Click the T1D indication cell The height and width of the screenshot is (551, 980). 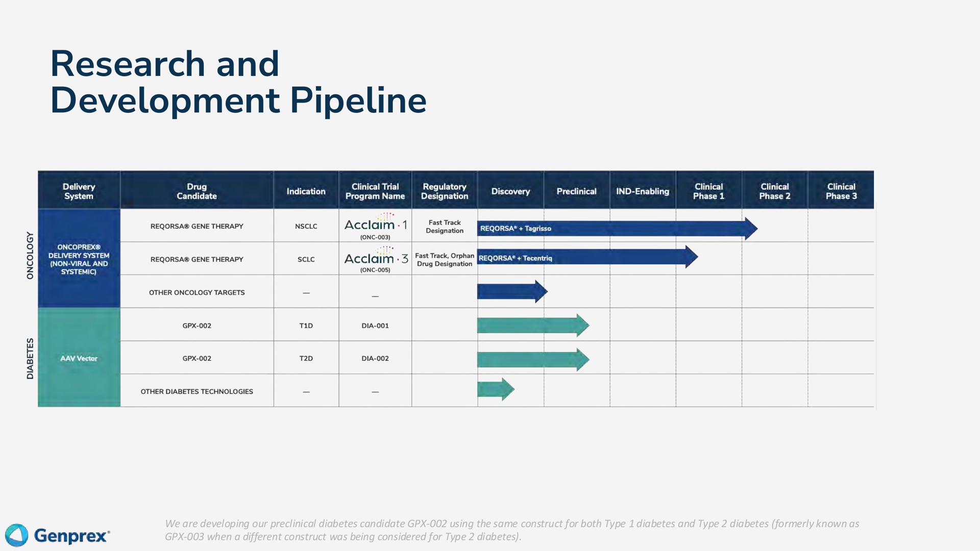(x=306, y=325)
